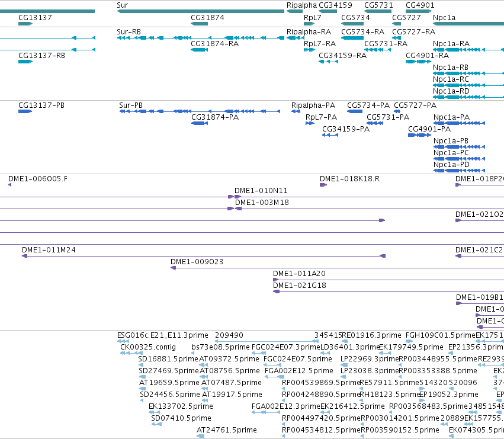Image resolution: width=504 pixels, height=439 pixels.
Task: Select the CG34159-PA feature
Action: point(330,135)
